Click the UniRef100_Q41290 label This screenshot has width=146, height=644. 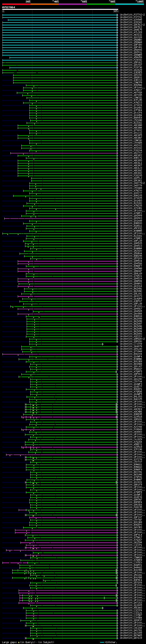point(131,379)
